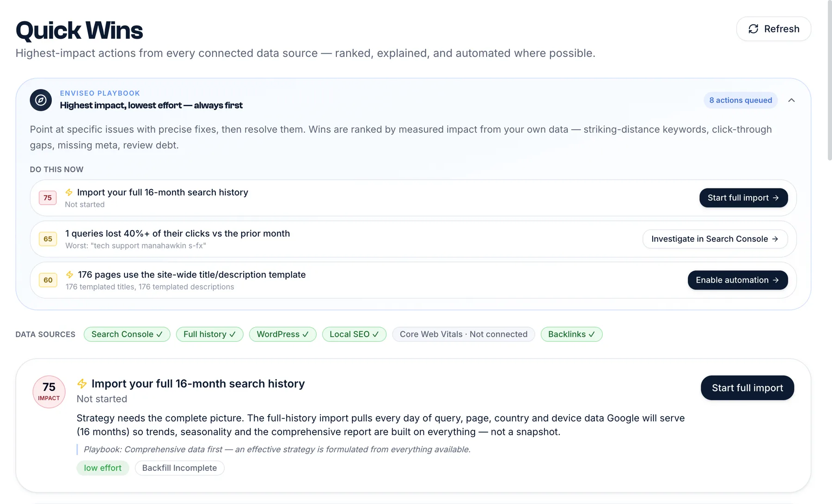Collapse the Enviseo Playbook panel
The height and width of the screenshot is (504, 832).
point(791,100)
